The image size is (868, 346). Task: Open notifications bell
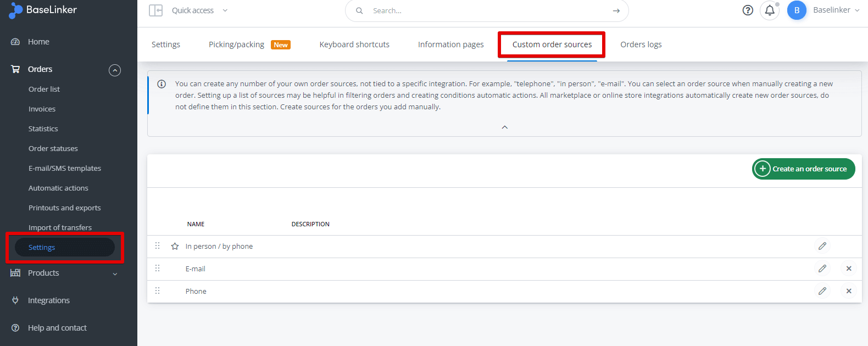770,10
